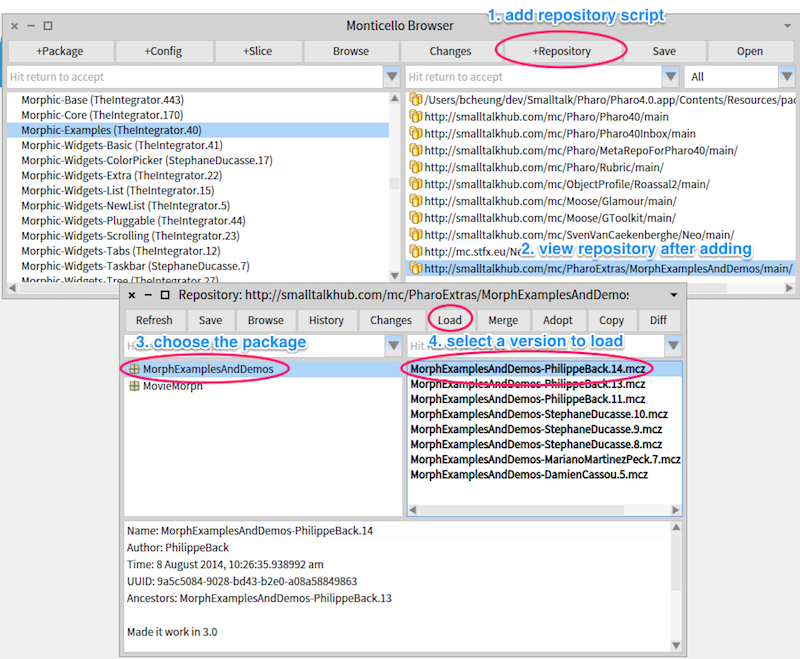Screen dimensions: 800x659
Task: Click the package icon next to MovieMorph
Action: (x=134, y=386)
